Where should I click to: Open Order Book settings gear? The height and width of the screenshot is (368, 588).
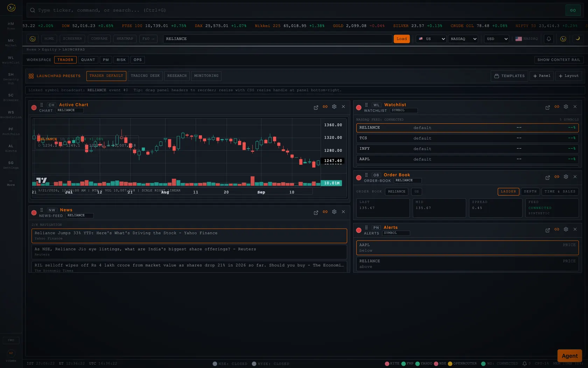coord(566,177)
